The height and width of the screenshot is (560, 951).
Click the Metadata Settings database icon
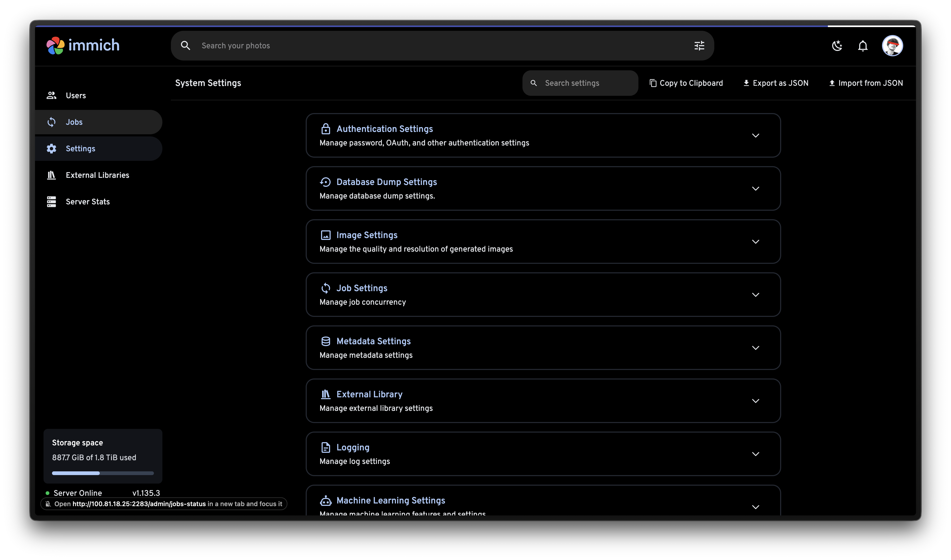[325, 341]
